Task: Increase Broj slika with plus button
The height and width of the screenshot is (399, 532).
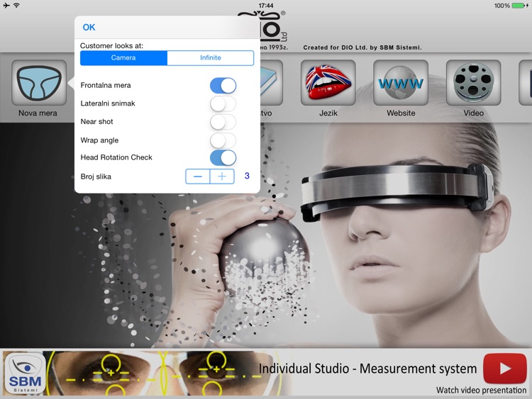Action: click(x=222, y=176)
